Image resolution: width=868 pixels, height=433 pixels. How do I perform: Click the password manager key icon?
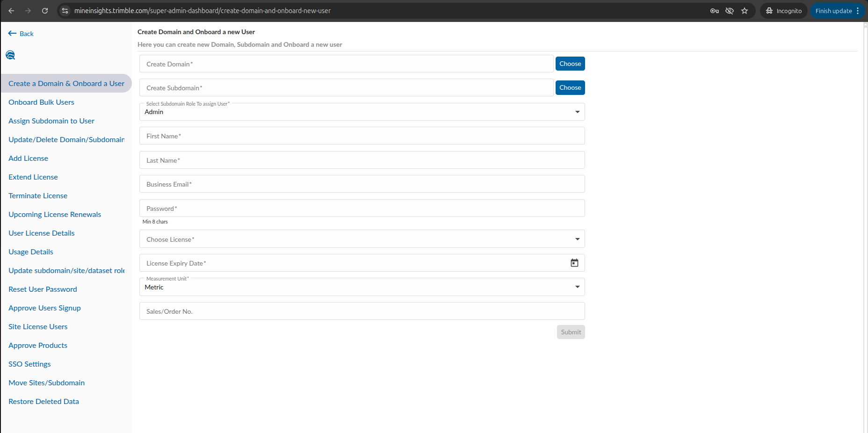[x=714, y=11]
